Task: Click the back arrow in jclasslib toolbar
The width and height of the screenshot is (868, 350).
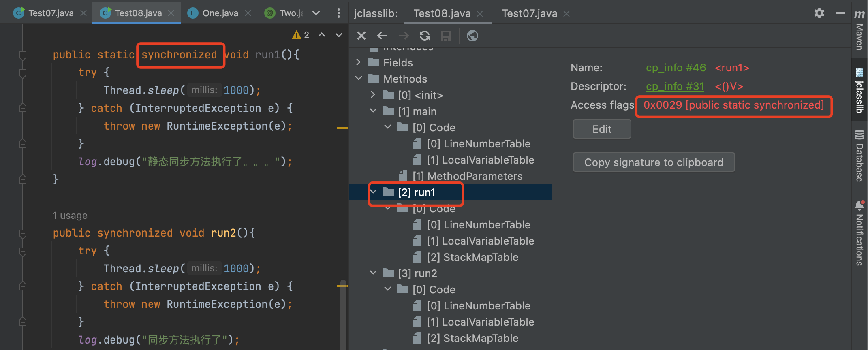Action: (382, 36)
